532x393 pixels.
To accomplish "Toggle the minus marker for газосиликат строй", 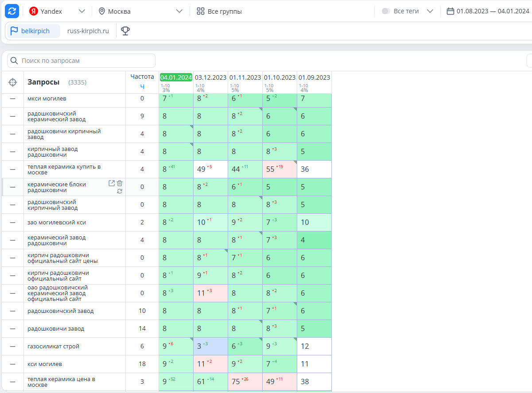I will pos(13,346).
